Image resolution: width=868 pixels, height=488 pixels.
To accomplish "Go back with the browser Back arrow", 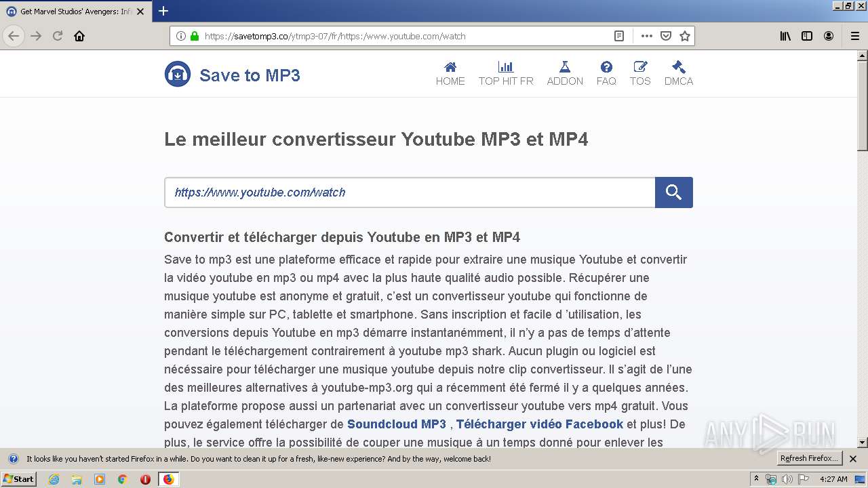I will pos(14,36).
